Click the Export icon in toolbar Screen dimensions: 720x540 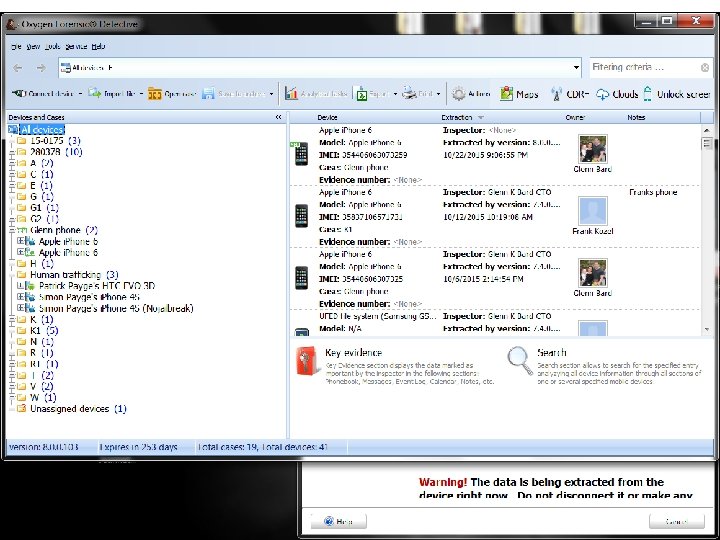[362, 94]
